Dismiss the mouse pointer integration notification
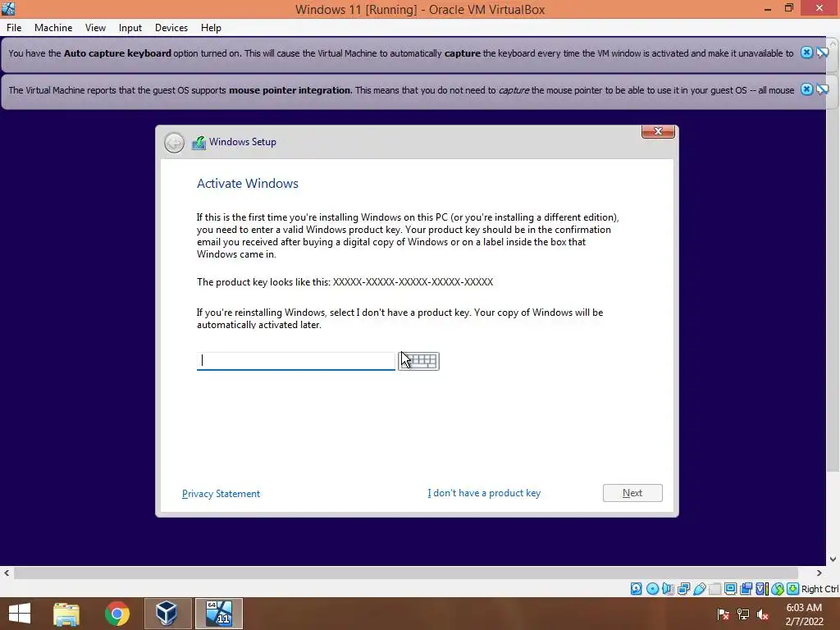840x630 pixels. coord(806,89)
